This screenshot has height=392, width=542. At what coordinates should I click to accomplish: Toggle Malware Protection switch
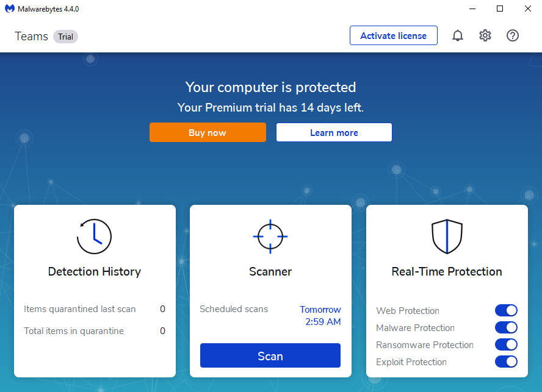[x=506, y=327]
